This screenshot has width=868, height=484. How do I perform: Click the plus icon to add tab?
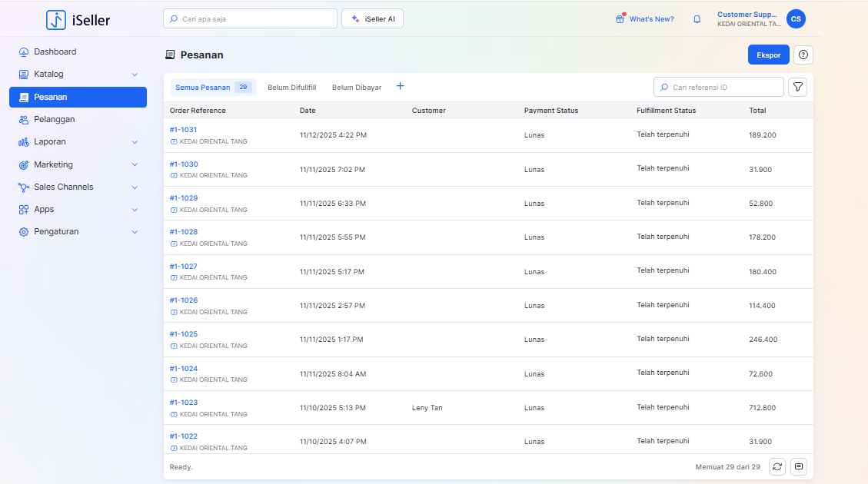pos(400,87)
